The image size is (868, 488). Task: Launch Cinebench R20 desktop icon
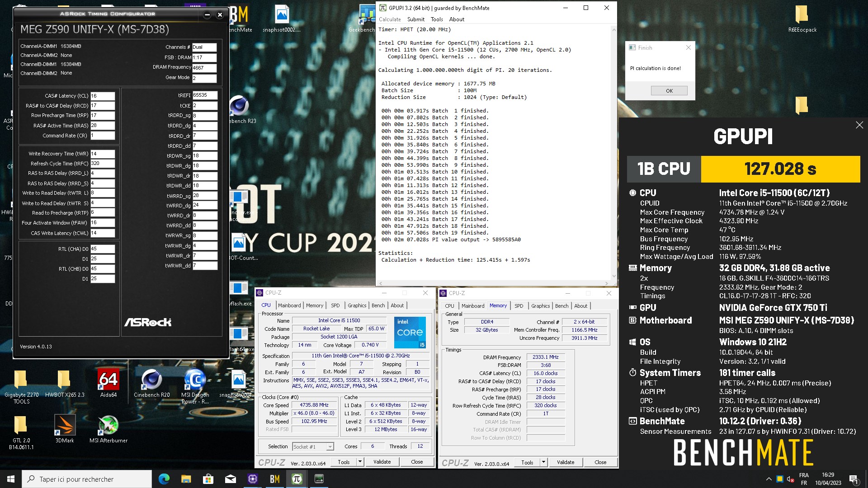(152, 383)
